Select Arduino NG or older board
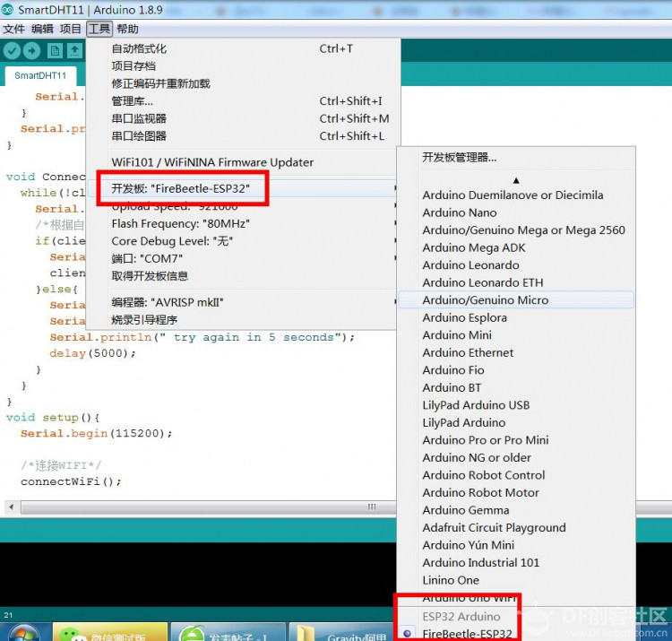 516,458
